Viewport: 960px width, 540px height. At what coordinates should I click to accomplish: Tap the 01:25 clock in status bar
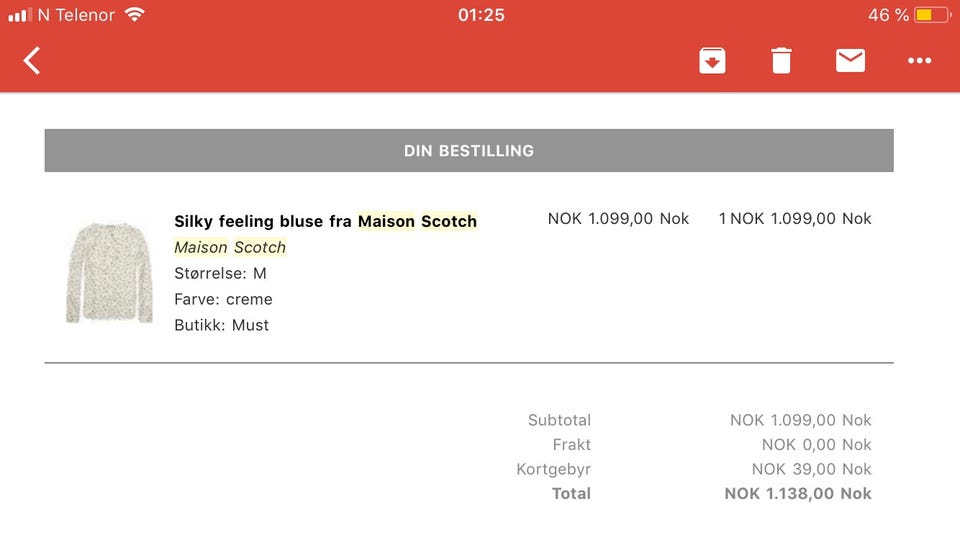pos(481,15)
